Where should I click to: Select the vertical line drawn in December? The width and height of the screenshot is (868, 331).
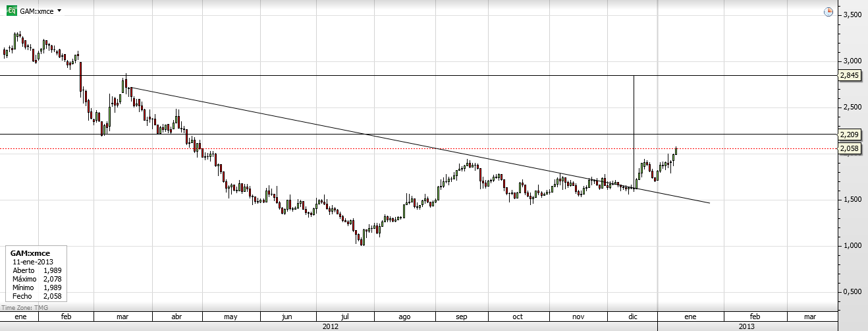634,132
